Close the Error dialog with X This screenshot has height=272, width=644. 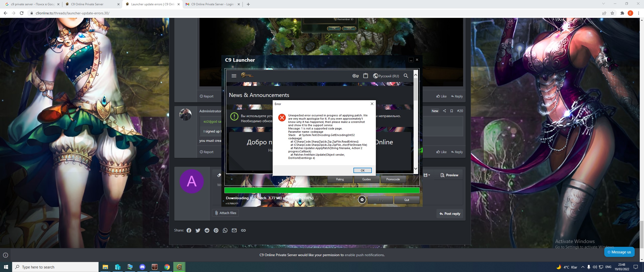372,104
